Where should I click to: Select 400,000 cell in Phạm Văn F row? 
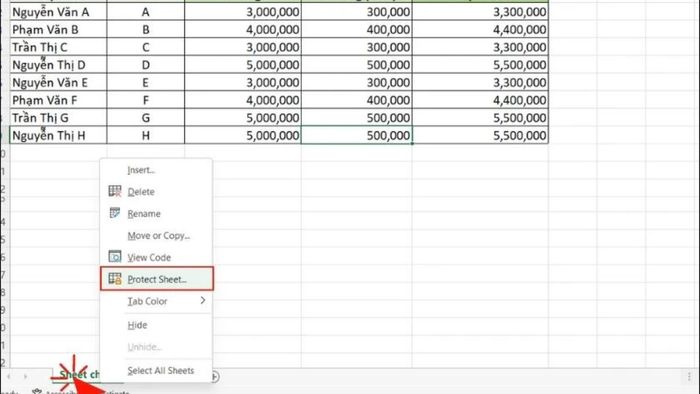click(357, 100)
